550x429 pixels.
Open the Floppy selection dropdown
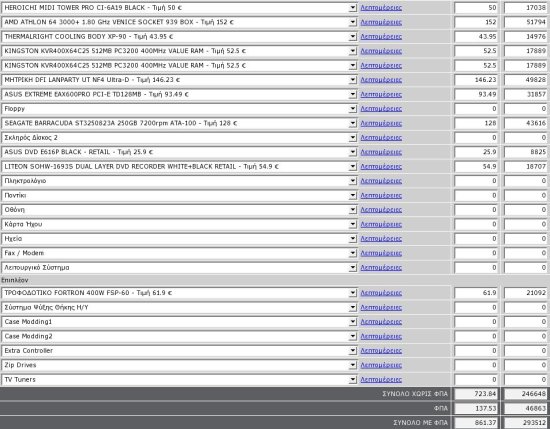pos(179,109)
